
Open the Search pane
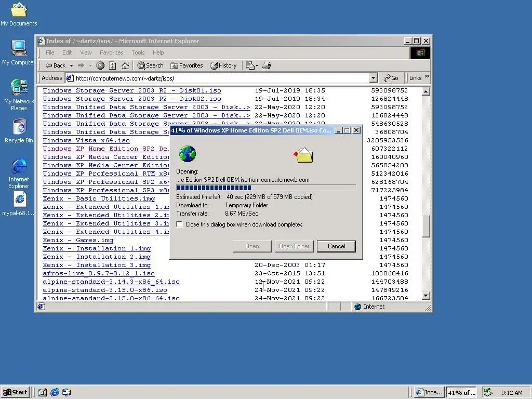point(150,65)
